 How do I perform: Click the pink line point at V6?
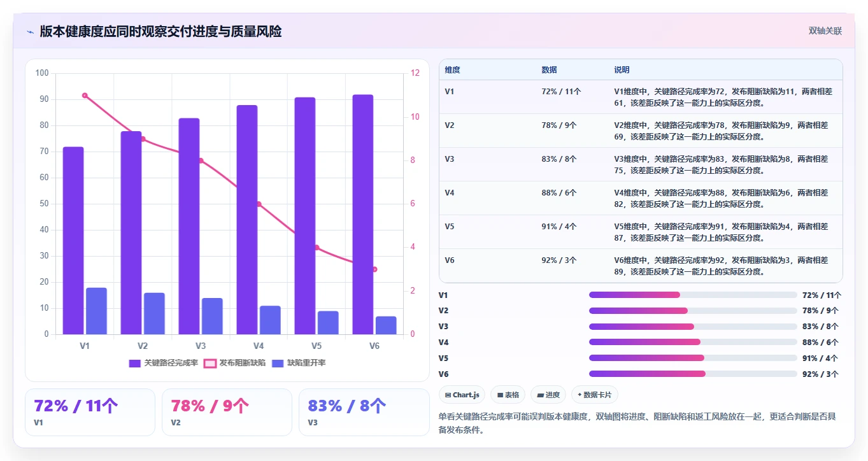tap(374, 269)
